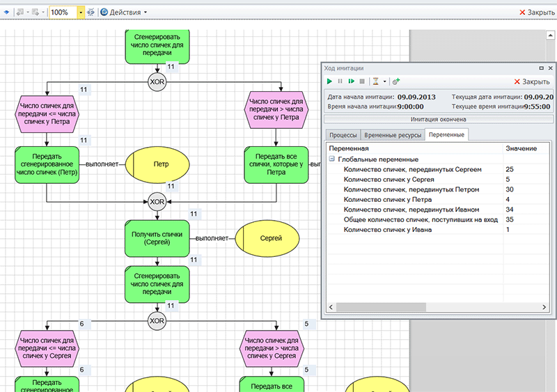Click the blue arrow icon in main toolbar
The width and height of the screenshot is (557, 392).
coord(6,13)
